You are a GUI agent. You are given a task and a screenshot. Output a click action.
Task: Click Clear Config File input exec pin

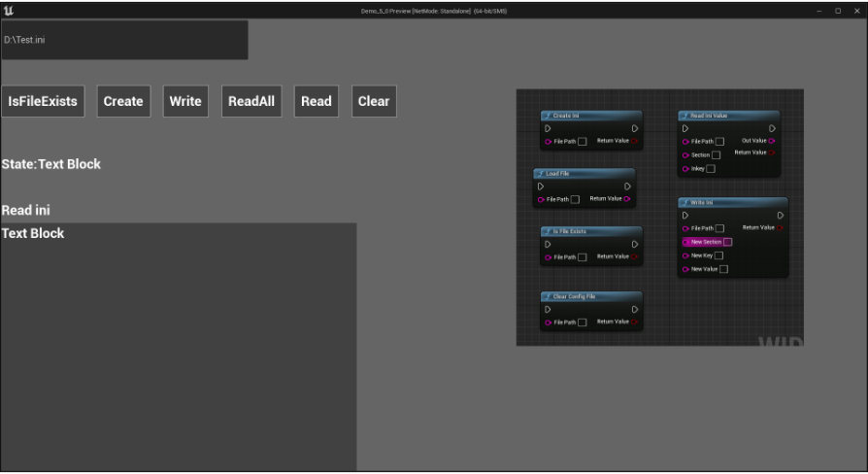click(548, 310)
